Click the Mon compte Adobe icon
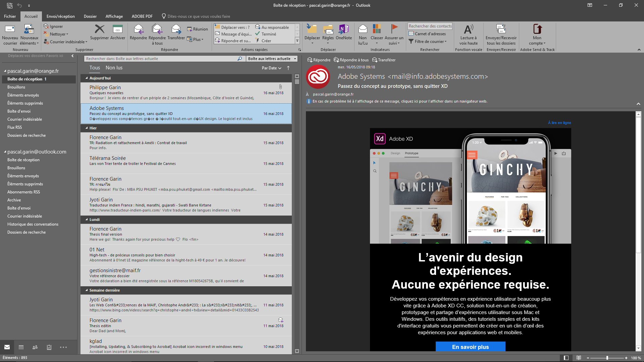 pyautogui.click(x=537, y=29)
